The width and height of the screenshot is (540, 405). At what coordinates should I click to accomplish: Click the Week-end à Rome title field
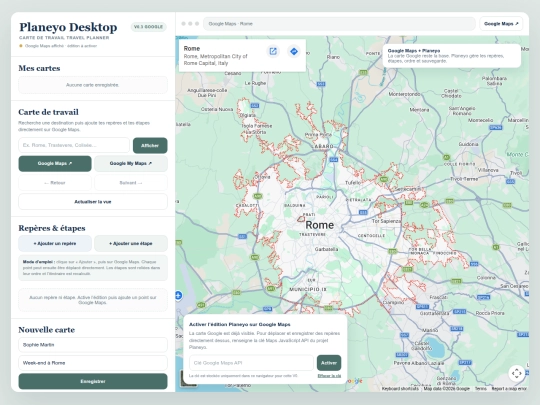pos(93,363)
